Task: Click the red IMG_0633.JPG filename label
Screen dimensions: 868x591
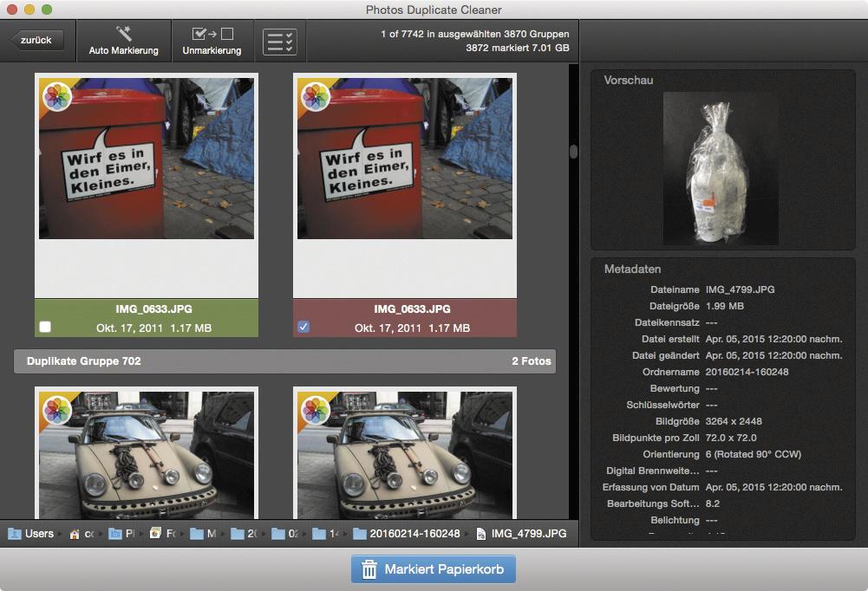Action: click(412, 308)
